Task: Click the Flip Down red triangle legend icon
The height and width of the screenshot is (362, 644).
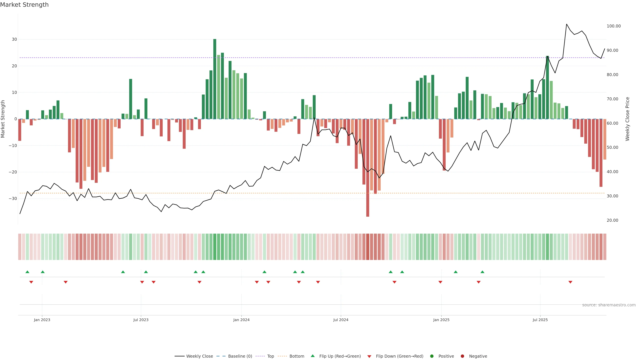Action: coord(369,356)
